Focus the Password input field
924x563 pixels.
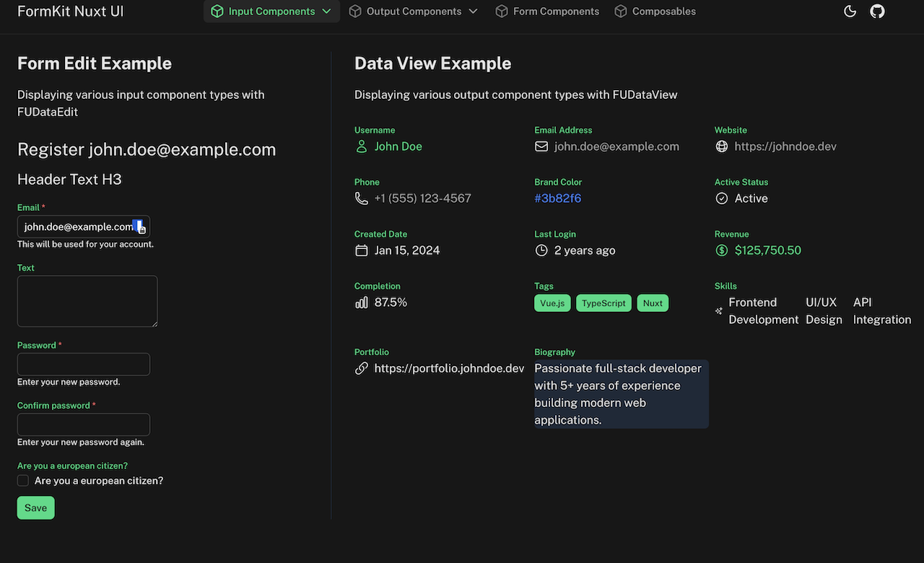pyautogui.click(x=84, y=365)
